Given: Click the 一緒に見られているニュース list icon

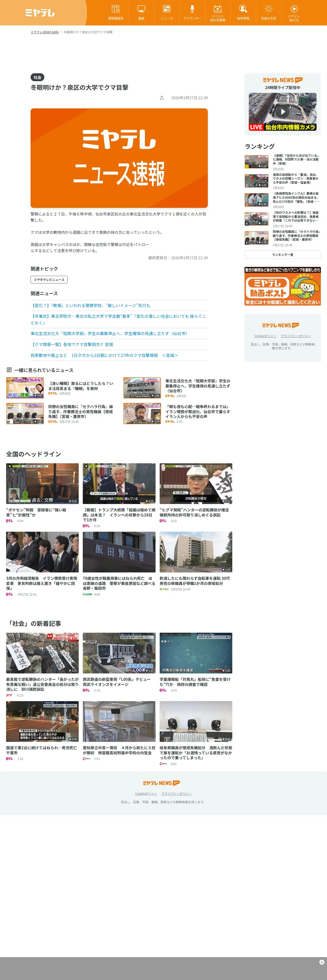Looking at the screenshot, I should tap(9, 370).
